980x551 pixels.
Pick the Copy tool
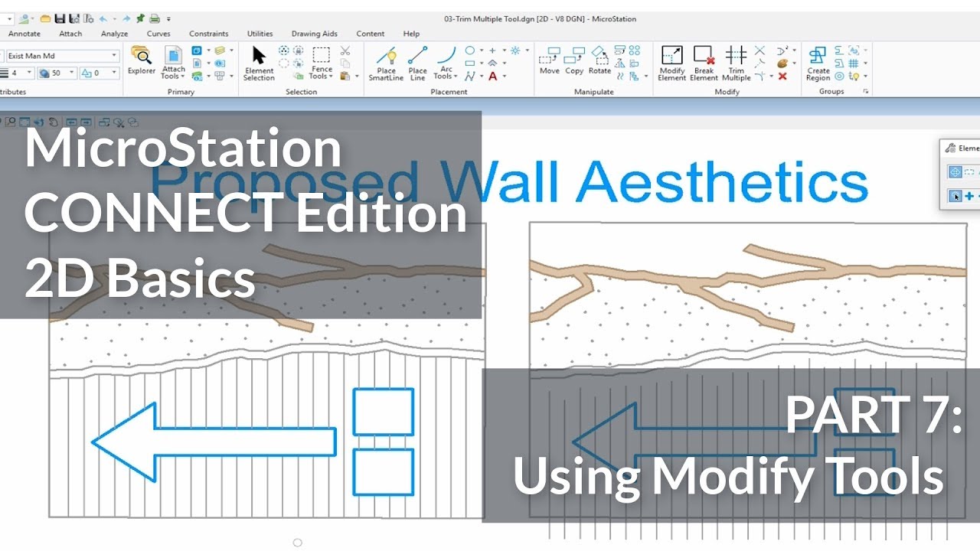[574, 61]
